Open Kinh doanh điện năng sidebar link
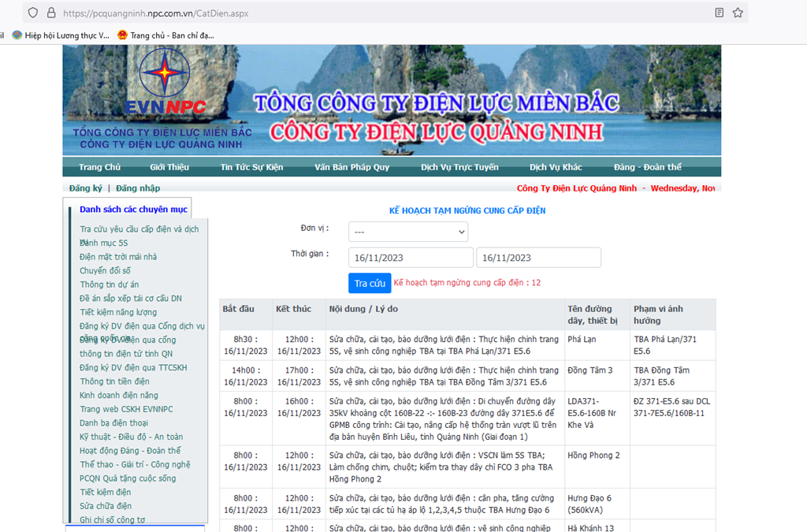The height and width of the screenshot is (532, 807). [119, 396]
